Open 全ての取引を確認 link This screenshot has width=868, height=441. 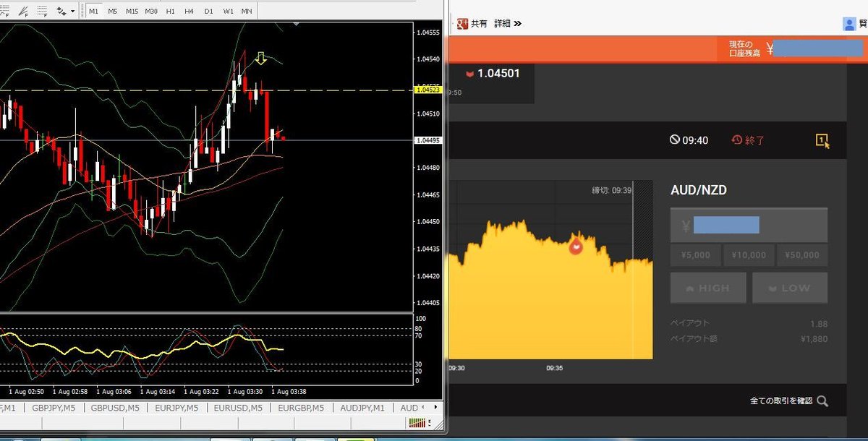(781, 401)
